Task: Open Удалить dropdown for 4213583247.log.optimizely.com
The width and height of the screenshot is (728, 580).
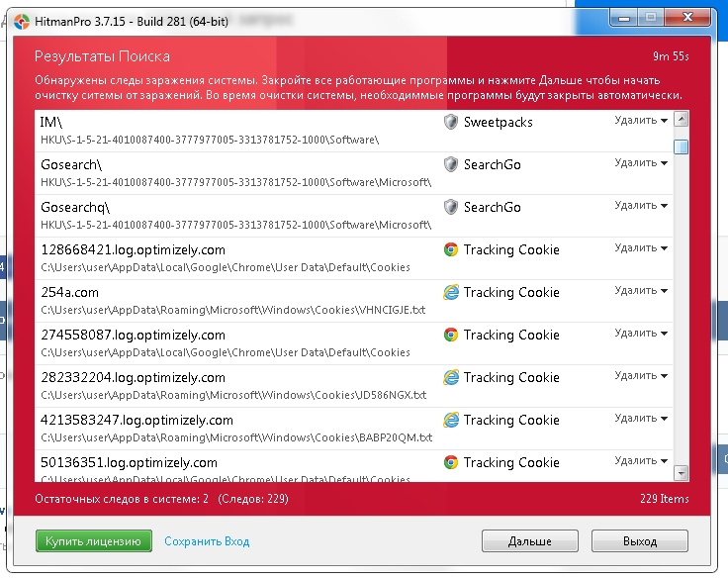Action: tap(641, 419)
